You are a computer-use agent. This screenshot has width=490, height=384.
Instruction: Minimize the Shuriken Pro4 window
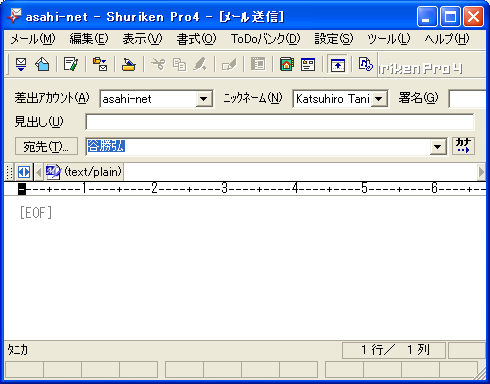tap(427, 16)
